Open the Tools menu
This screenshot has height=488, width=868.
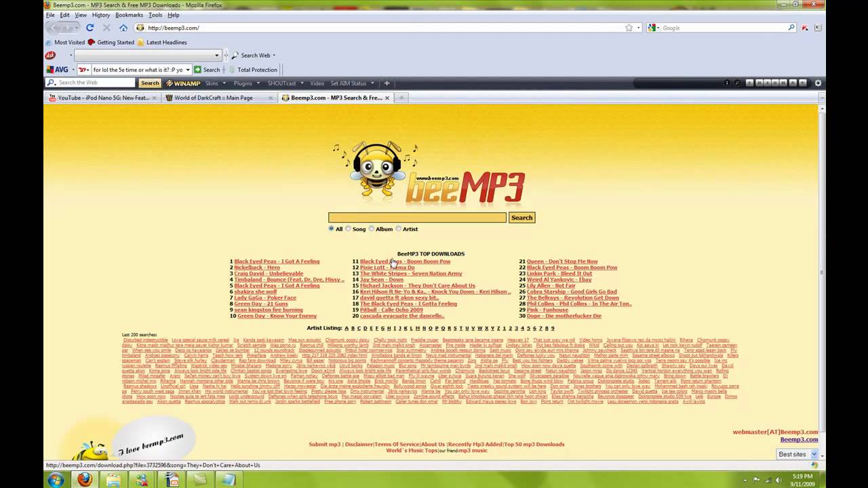155,15
